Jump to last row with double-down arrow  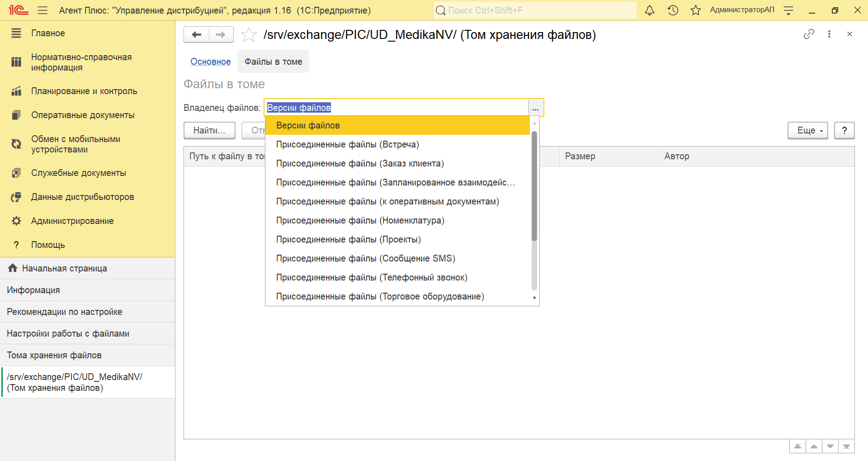click(846, 447)
